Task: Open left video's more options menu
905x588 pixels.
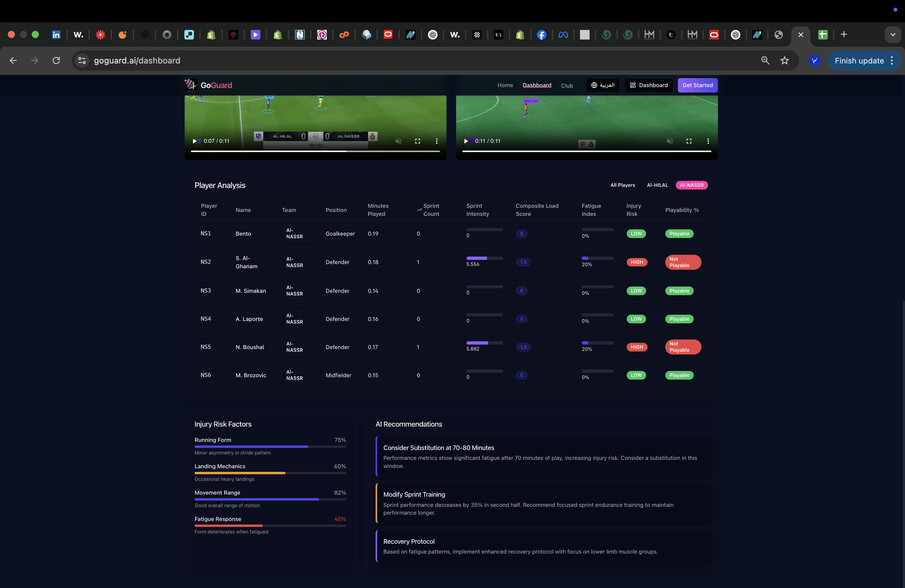Action: pos(437,141)
